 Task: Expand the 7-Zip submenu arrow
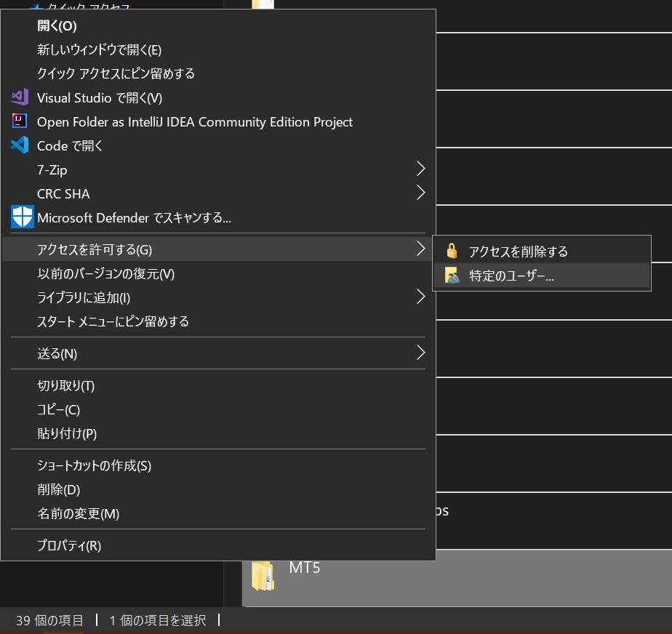420,169
